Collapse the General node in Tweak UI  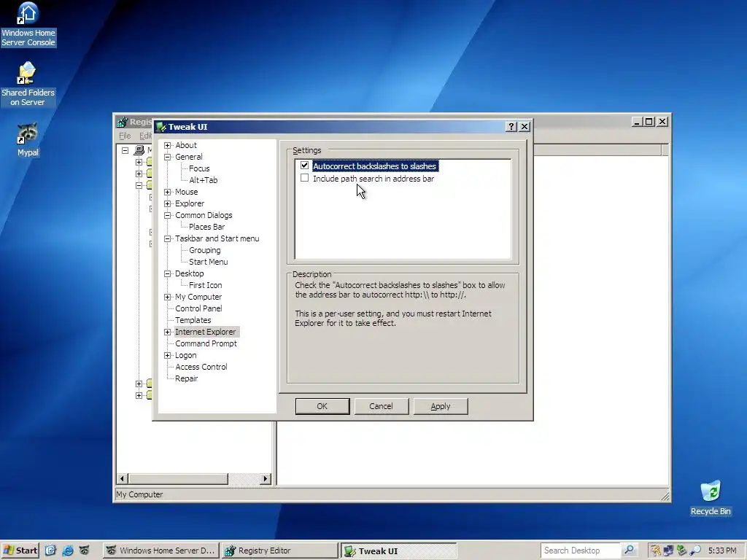[x=167, y=157]
